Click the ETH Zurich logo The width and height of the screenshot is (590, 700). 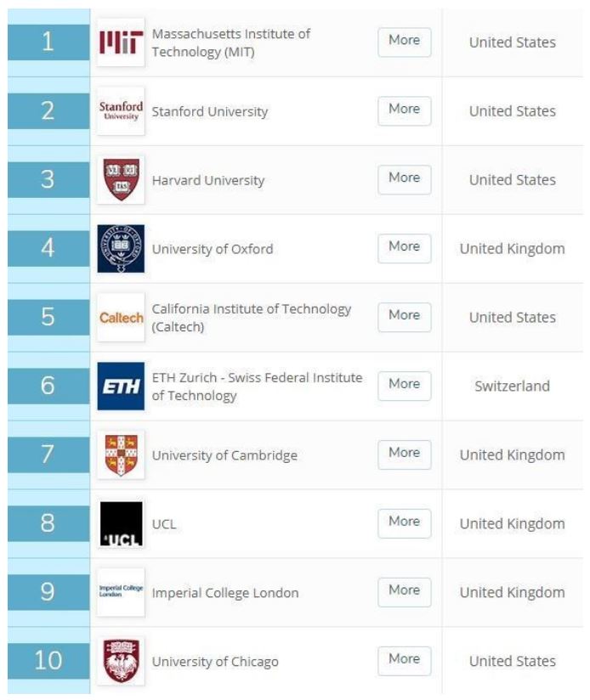click(121, 387)
